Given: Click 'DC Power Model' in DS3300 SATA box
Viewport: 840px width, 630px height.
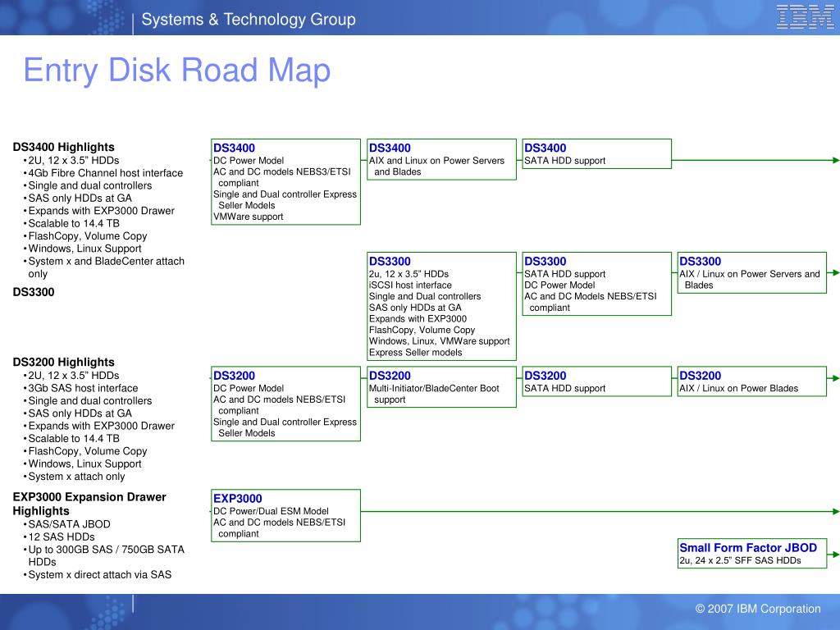Looking at the screenshot, I should pyautogui.click(x=559, y=285).
